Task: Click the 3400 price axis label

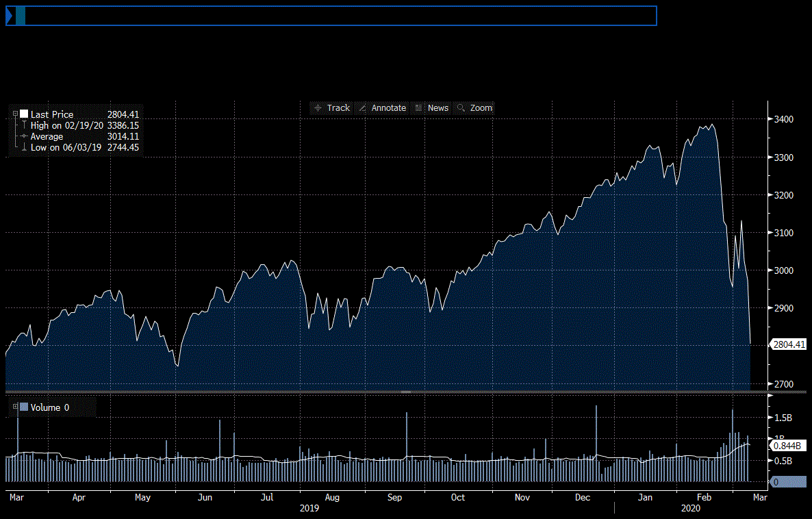Action: click(783, 119)
